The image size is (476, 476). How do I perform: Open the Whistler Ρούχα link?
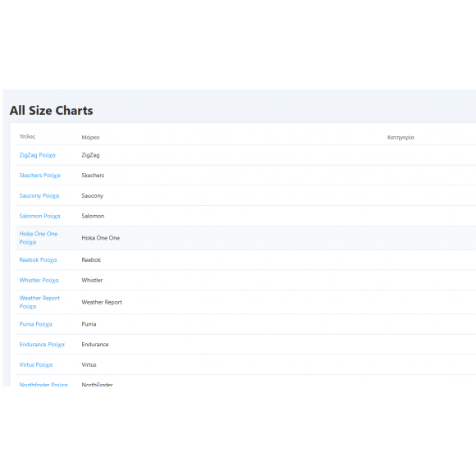point(39,280)
